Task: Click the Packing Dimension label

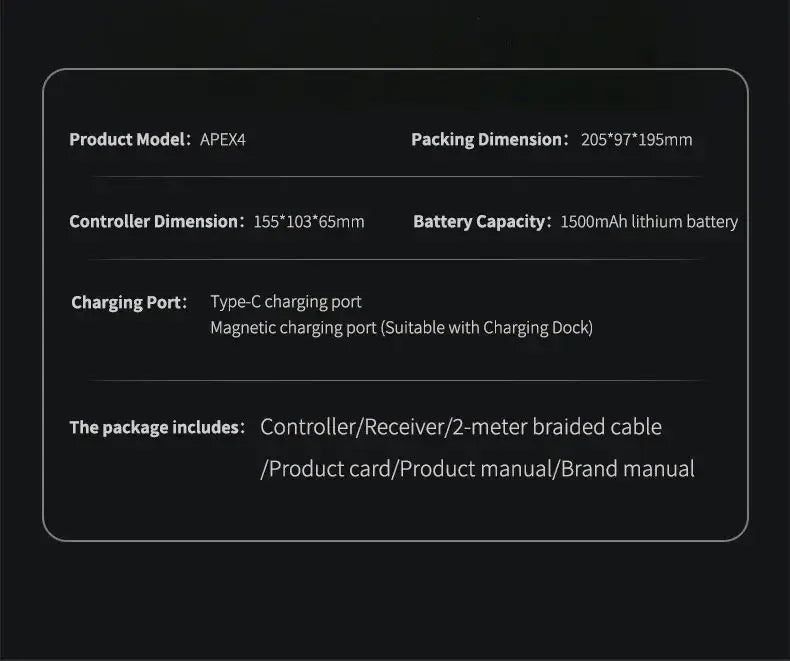Action: coord(487,139)
